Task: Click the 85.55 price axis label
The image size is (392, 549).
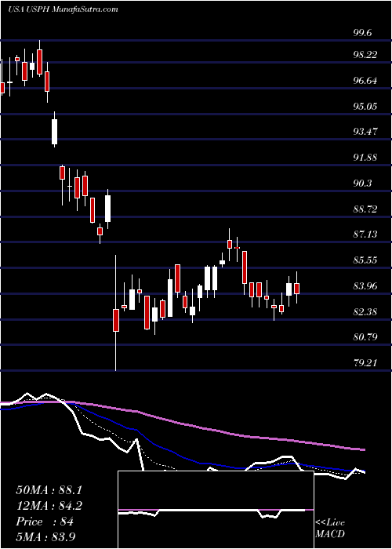Action: point(366,260)
